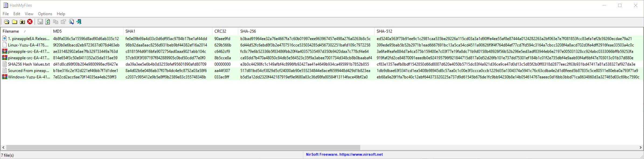Click SHA1 value da39a3ee5e6b4b0d3255bfef95601890afd80709
Screen dimensions: 644x159
click(x=166, y=64)
